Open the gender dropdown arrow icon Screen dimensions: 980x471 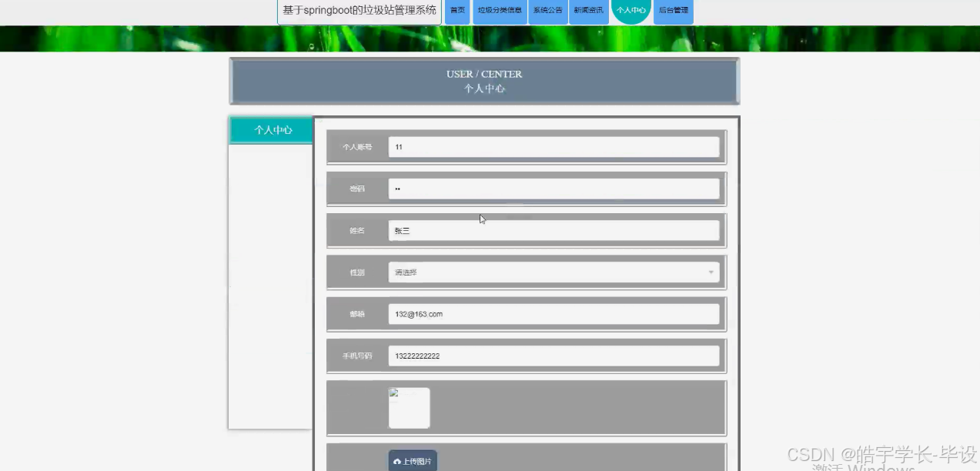tap(710, 272)
